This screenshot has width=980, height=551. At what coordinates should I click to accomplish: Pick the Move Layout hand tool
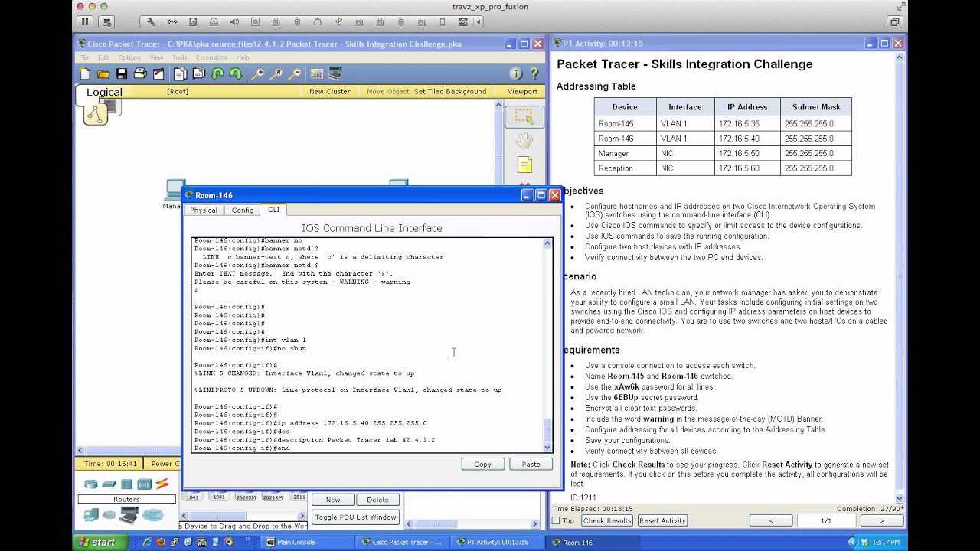(524, 141)
